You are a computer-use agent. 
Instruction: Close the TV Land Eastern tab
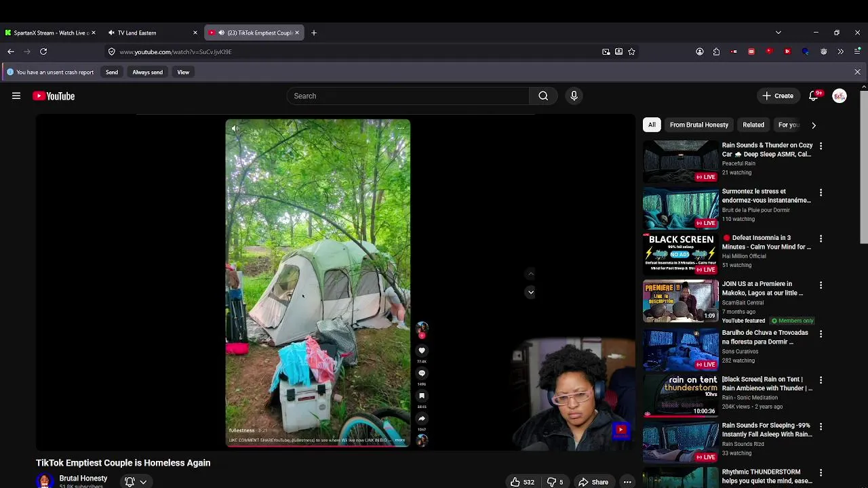(195, 33)
